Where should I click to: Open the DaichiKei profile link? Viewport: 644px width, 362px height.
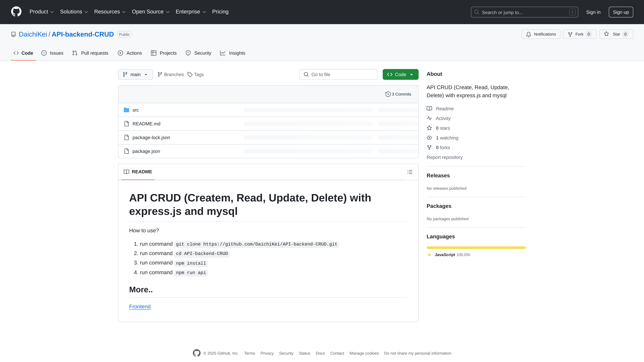point(33,34)
